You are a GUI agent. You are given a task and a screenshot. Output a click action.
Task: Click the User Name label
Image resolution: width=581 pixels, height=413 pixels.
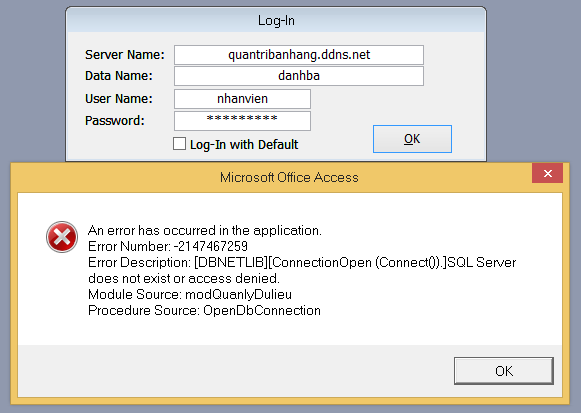click(119, 99)
